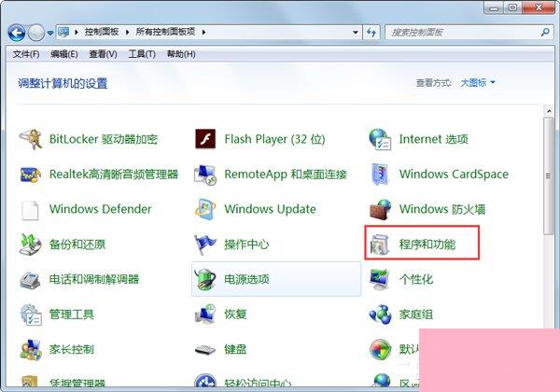Open 个性化 monitor icon
Image resolution: width=560 pixels, height=392 pixels.
tap(380, 279)
